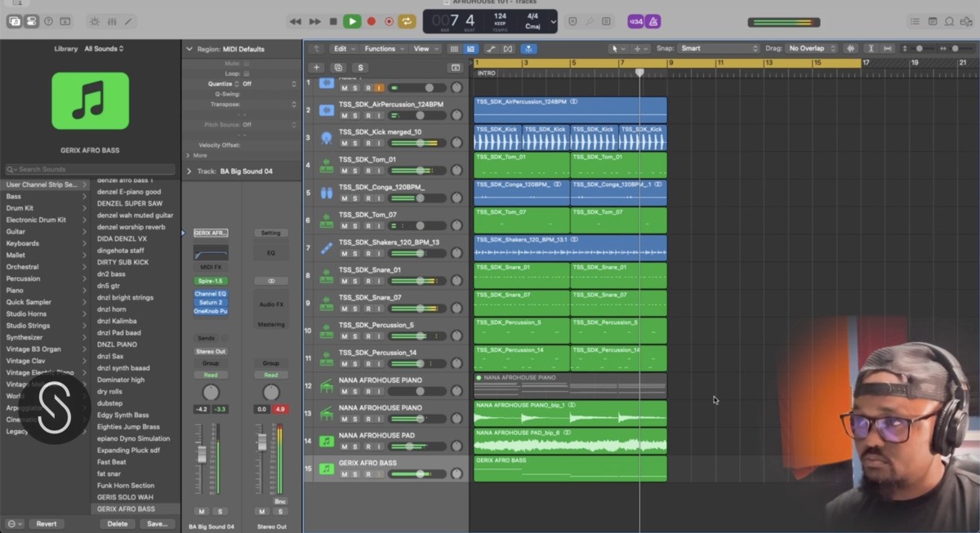This screenshot has height=533, width=980.
Task: Click the Revert button
Action: coord(47,524)
